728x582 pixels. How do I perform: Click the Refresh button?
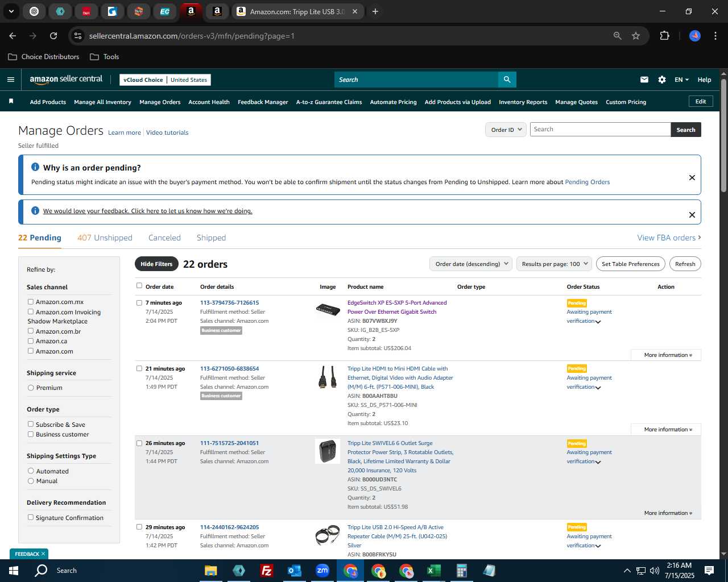685,264
